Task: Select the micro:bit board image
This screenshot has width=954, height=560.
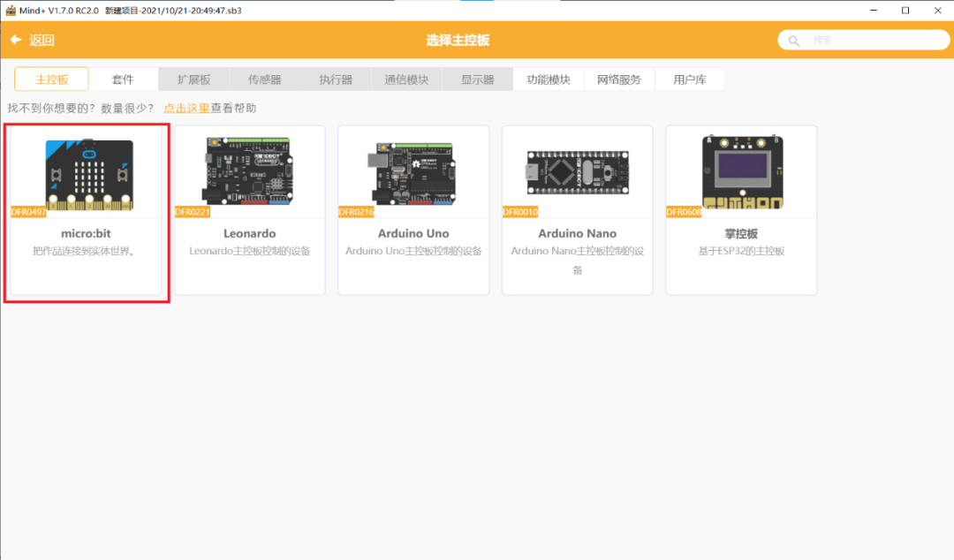Action: (x=89, y=174)
